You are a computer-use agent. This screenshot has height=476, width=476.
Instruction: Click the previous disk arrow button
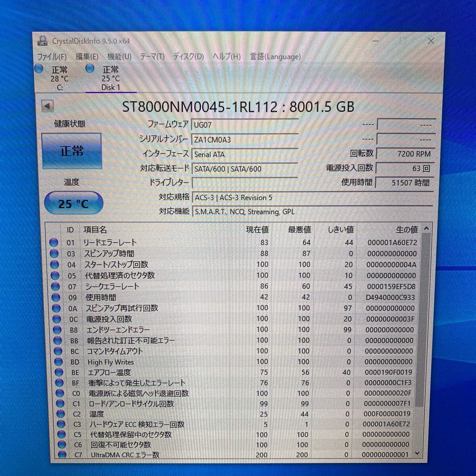[47, 106]
